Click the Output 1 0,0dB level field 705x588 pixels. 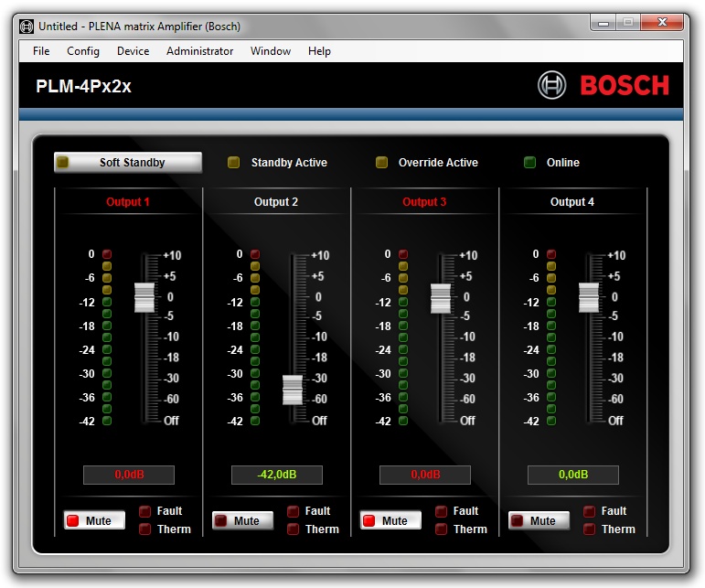point(129,475)
